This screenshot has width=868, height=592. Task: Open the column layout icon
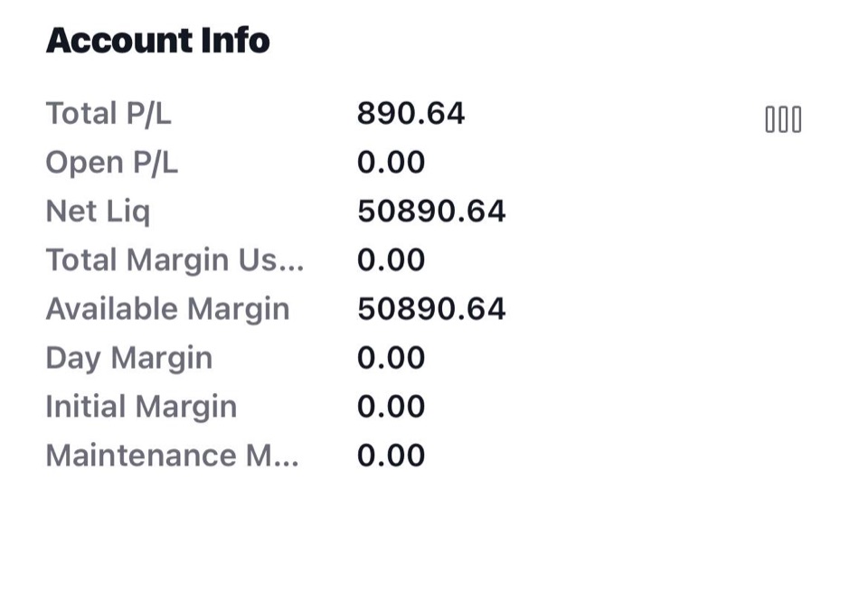[x=783, y=119]
